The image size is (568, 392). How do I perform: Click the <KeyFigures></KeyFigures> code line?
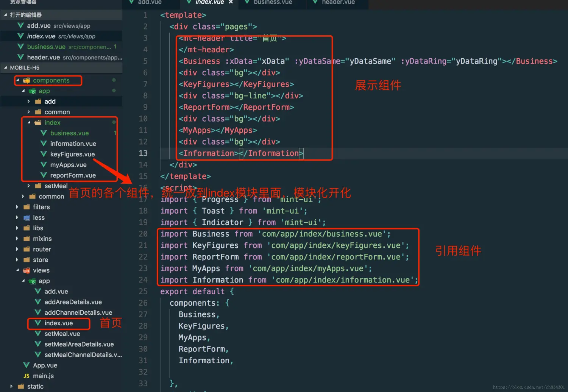coord(236,84)
